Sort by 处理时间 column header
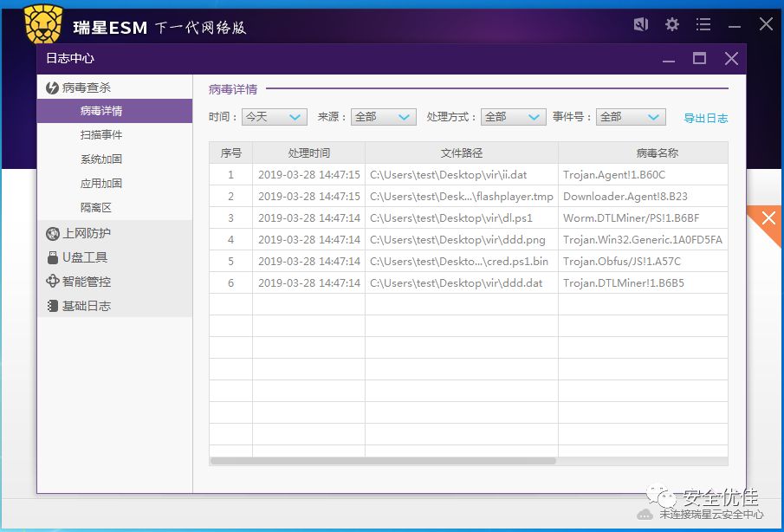Image resolution: width=784 pixels, height=532 pixels. [309, 153]
